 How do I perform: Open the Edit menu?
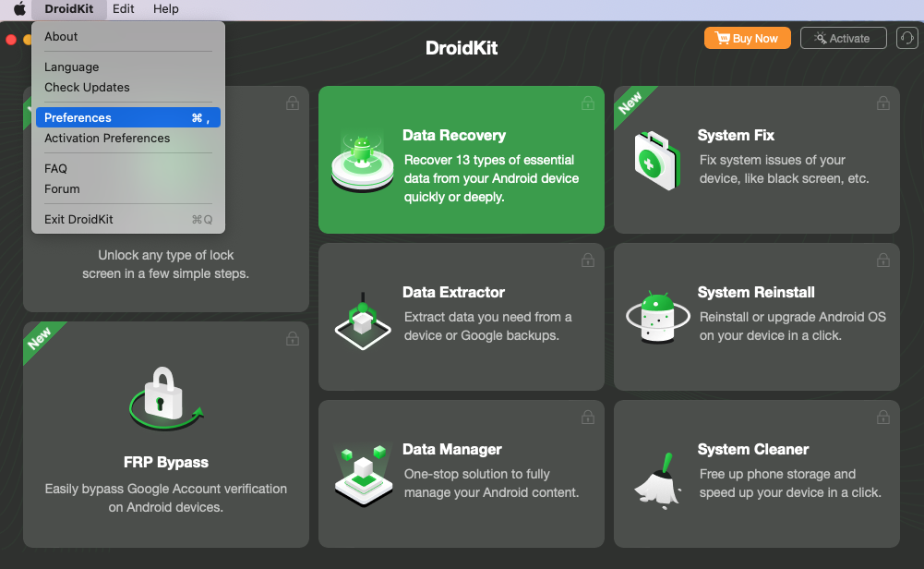123,9
